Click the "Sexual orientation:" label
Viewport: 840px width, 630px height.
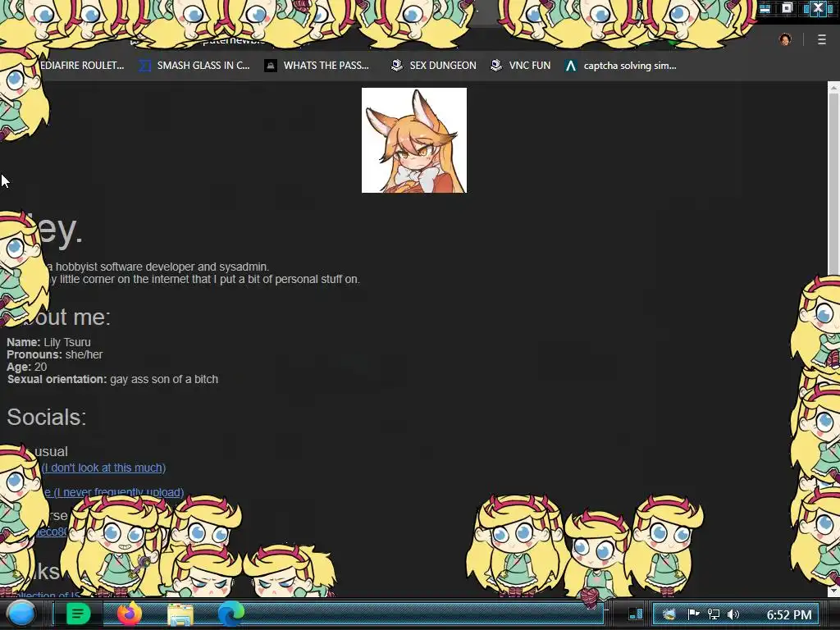(x=57, y=379)
